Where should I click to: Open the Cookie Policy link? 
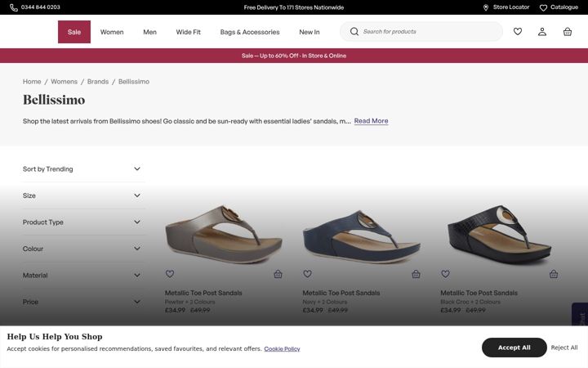[282, 349]
